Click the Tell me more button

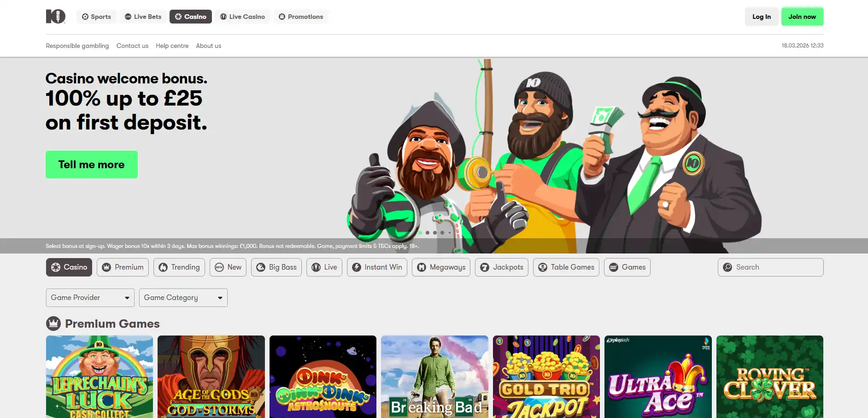[x=92, y=165]
